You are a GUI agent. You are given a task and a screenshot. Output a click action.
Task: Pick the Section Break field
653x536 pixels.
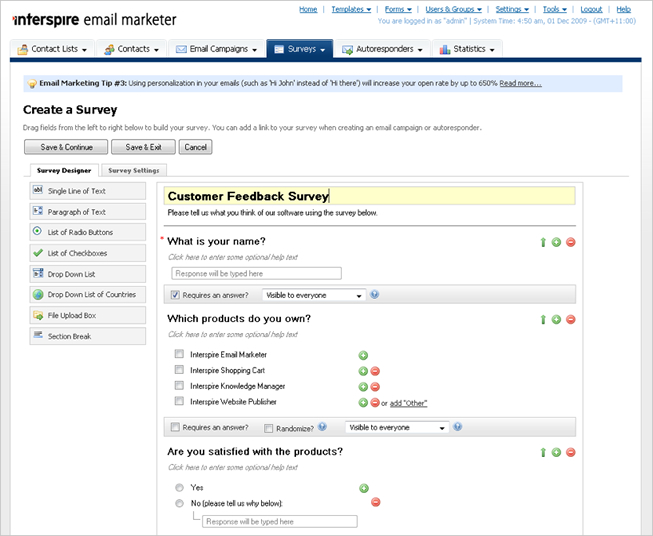[87, 336]
